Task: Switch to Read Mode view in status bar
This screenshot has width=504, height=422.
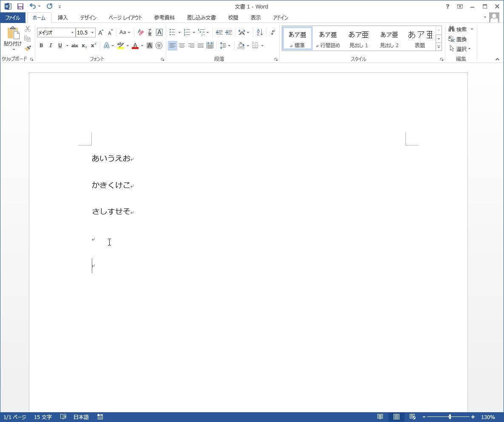Action: point(380,417)
